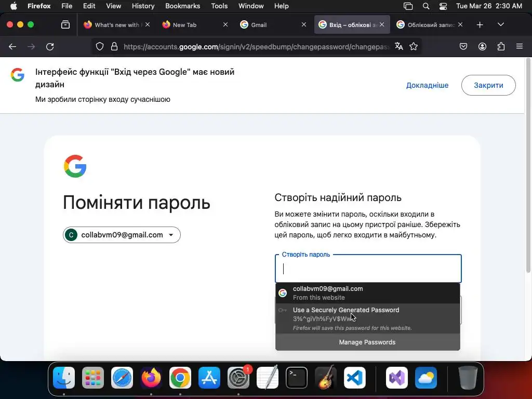Open GarageBand from the Dock
This screenshot has height=399, width=532.
(326, 378)
